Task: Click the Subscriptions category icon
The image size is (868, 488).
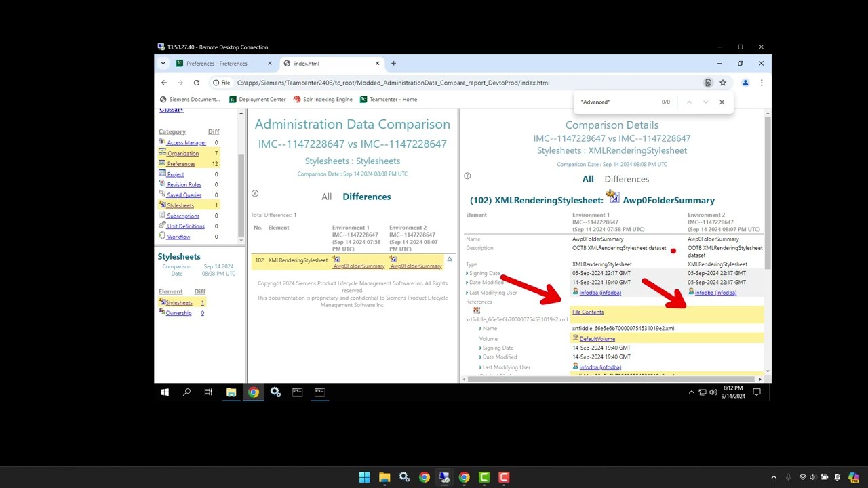Action: pyautogui.click(x=162, y=216)
